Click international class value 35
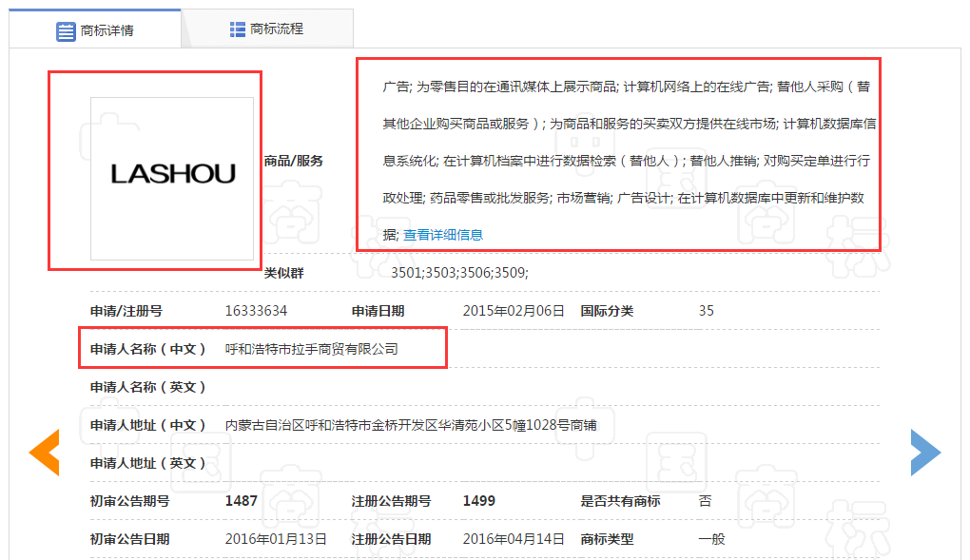This screenshot has width=970, height=560. point(707,311)
